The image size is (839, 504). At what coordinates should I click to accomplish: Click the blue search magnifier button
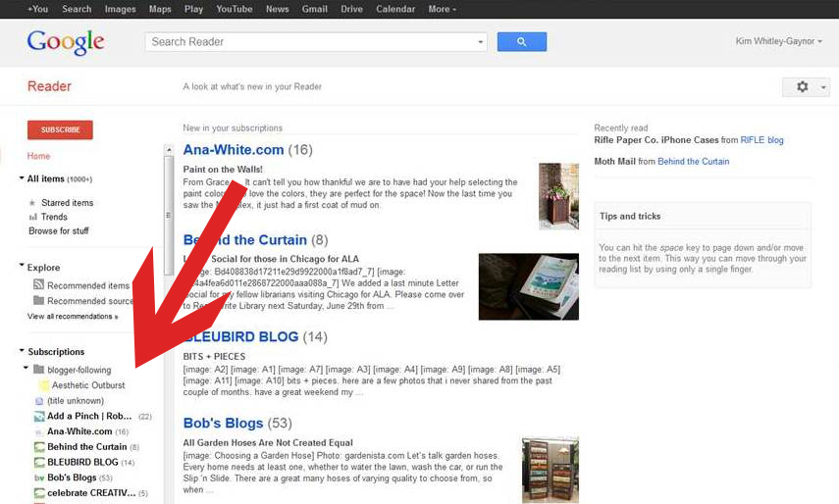point(522,42)
